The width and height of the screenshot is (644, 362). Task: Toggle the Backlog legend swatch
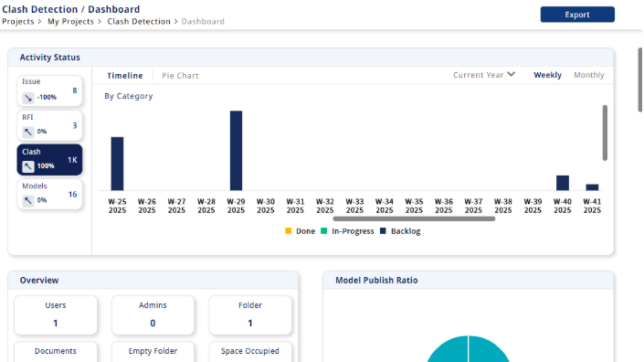click(383, 231)
